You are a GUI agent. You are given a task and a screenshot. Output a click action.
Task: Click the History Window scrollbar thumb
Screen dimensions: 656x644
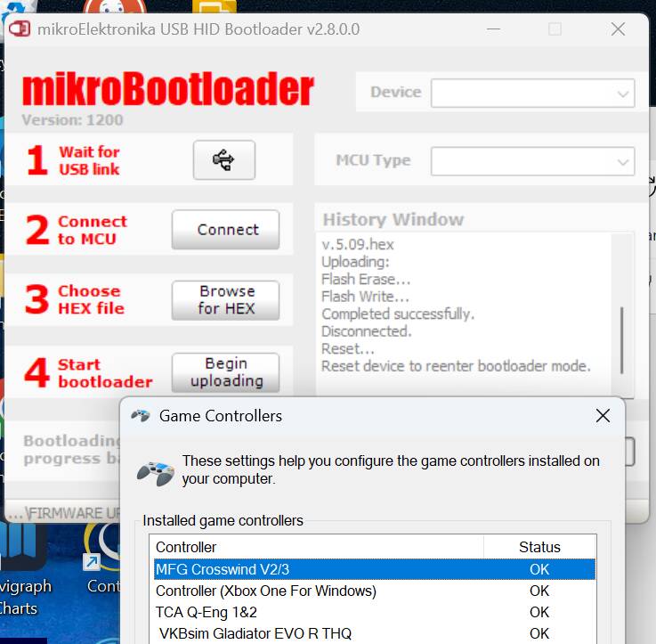point(622,340)
